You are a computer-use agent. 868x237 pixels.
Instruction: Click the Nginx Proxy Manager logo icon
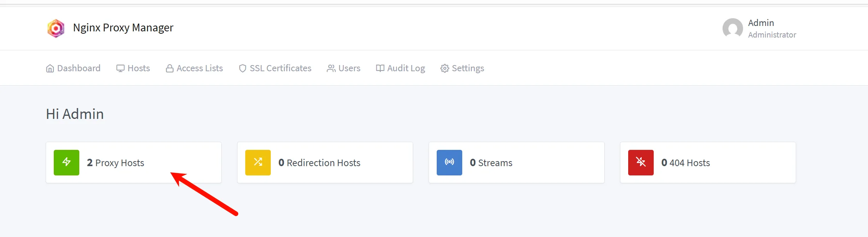click(x=56, y=28)
